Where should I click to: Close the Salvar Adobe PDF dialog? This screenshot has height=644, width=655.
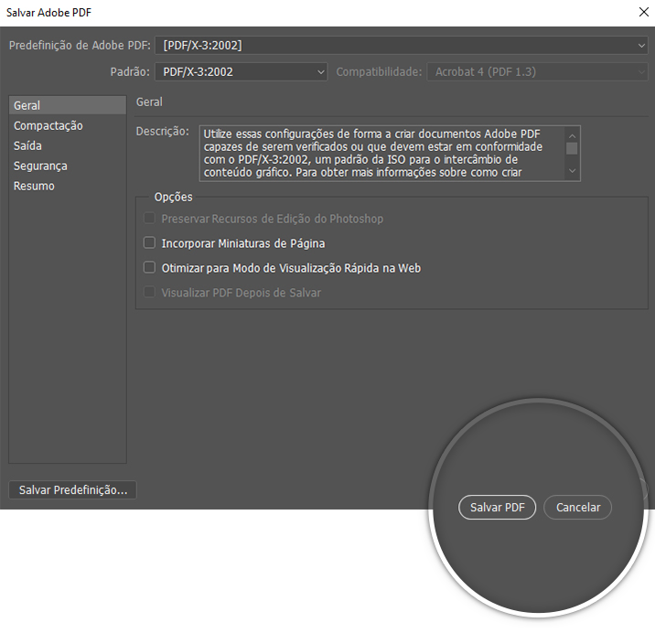(641, 12)
